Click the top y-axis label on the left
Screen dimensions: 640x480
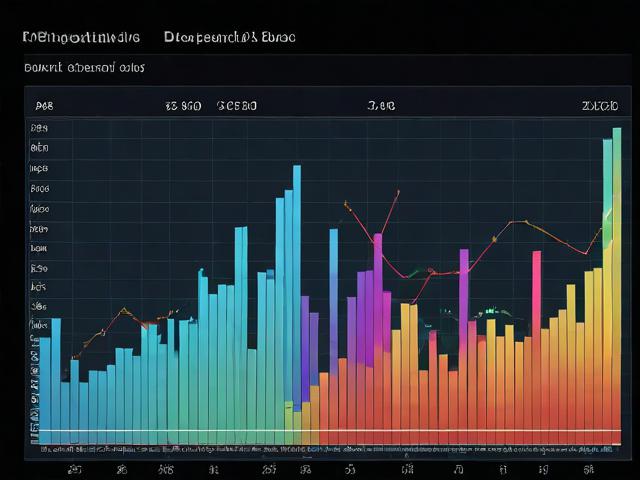click(39, 128)
